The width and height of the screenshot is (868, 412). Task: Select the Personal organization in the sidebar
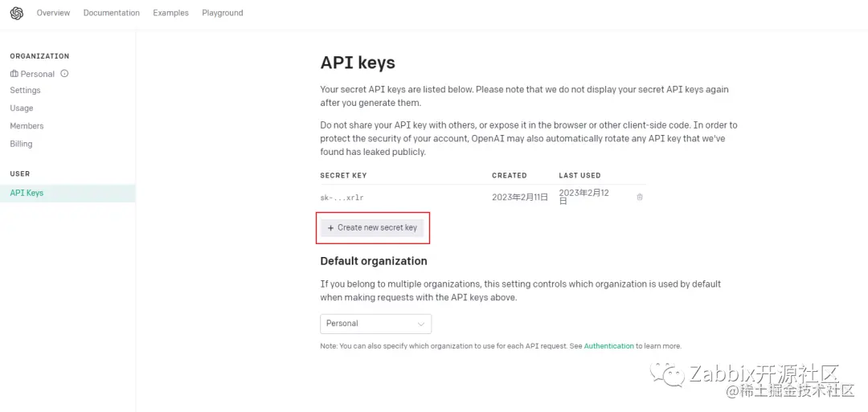coord(37,74)
